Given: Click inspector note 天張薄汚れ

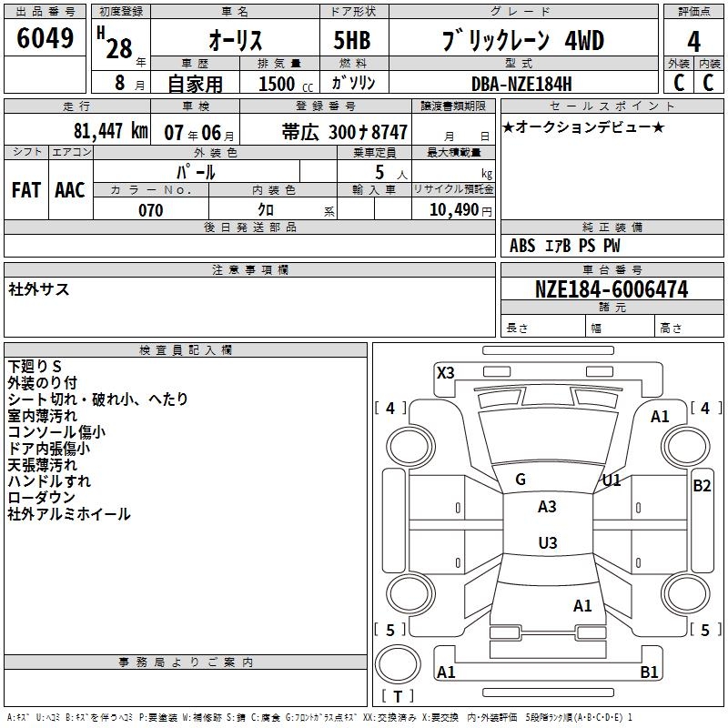Looking at the screenshot, I should [x=42, y=464].
